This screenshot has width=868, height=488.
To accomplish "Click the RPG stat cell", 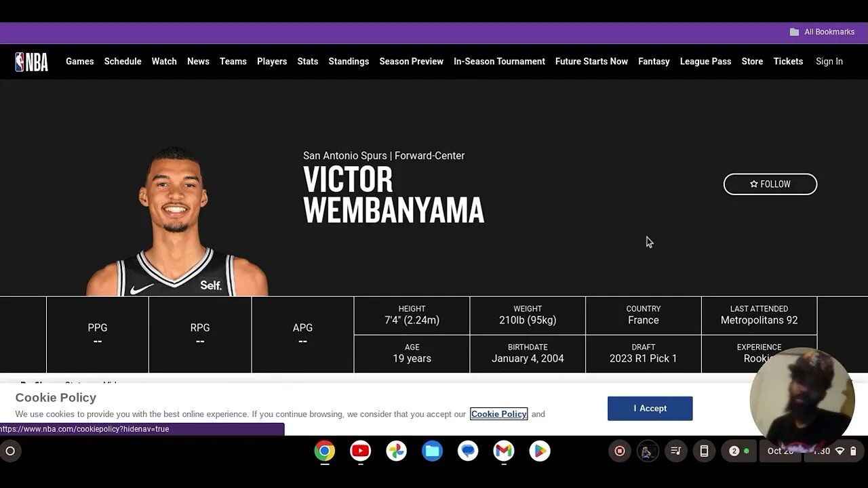I will pyautogui.click(x=200, y=335).
